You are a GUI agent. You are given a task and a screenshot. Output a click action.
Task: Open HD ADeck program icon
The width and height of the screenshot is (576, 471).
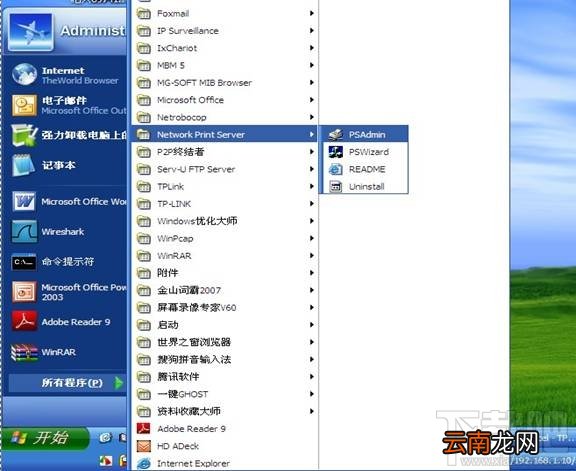pos(144,446)
